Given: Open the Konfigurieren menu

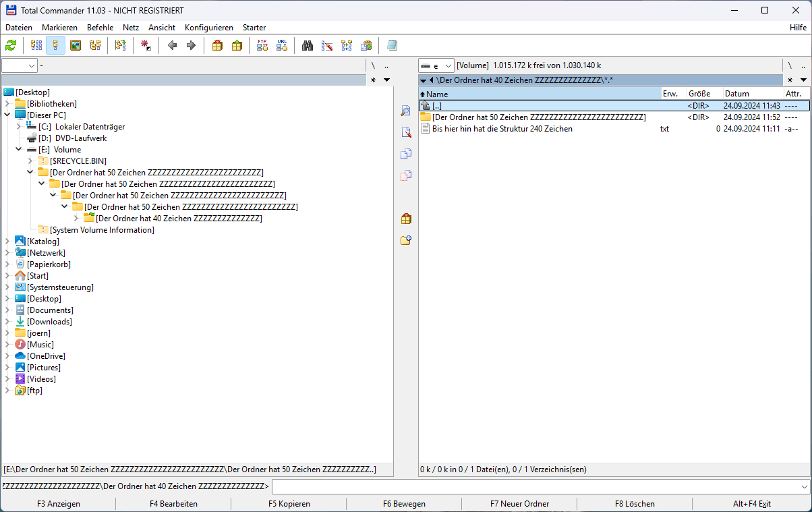Looking at the screenshot, I should tap(208, 28).
